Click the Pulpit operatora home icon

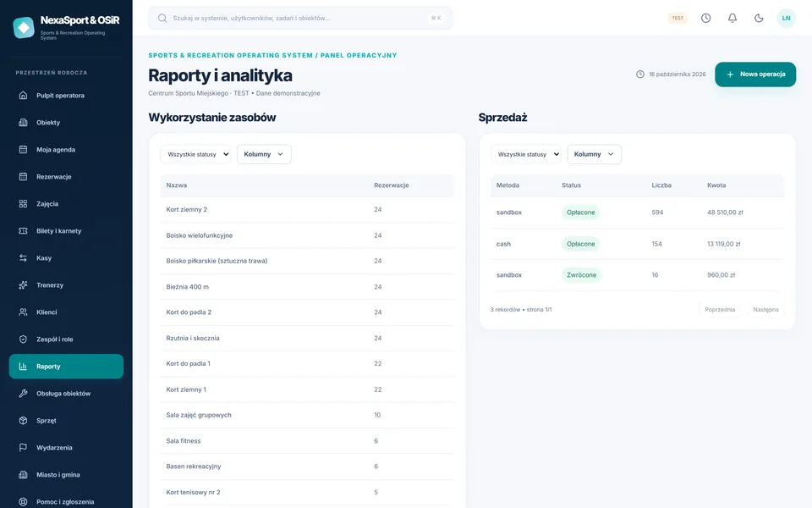24,96
